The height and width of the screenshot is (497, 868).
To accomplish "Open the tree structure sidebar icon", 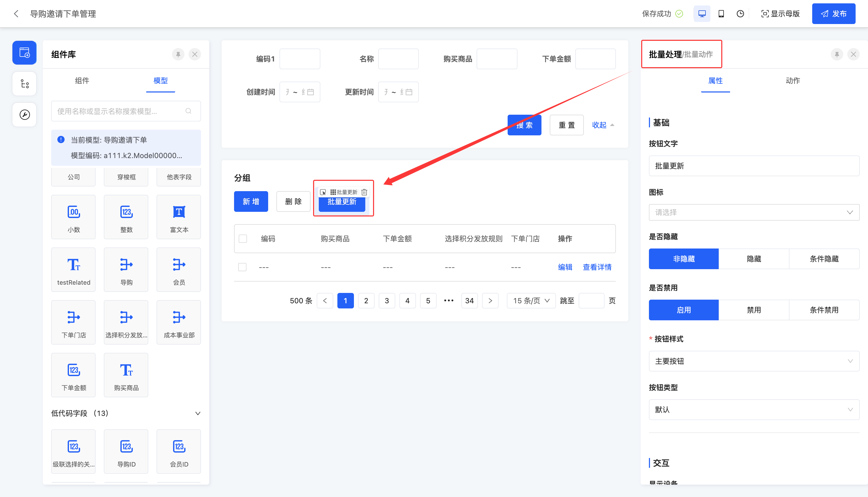I will pyautogui.click(x=25, y=84).
